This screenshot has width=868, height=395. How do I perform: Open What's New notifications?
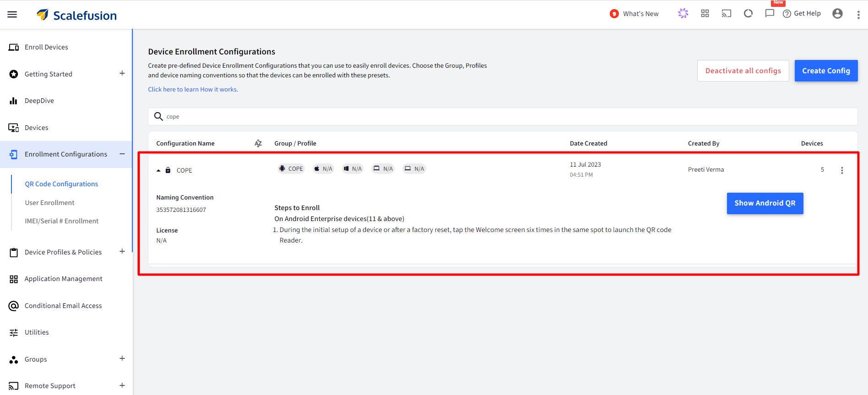click(634, 14)
